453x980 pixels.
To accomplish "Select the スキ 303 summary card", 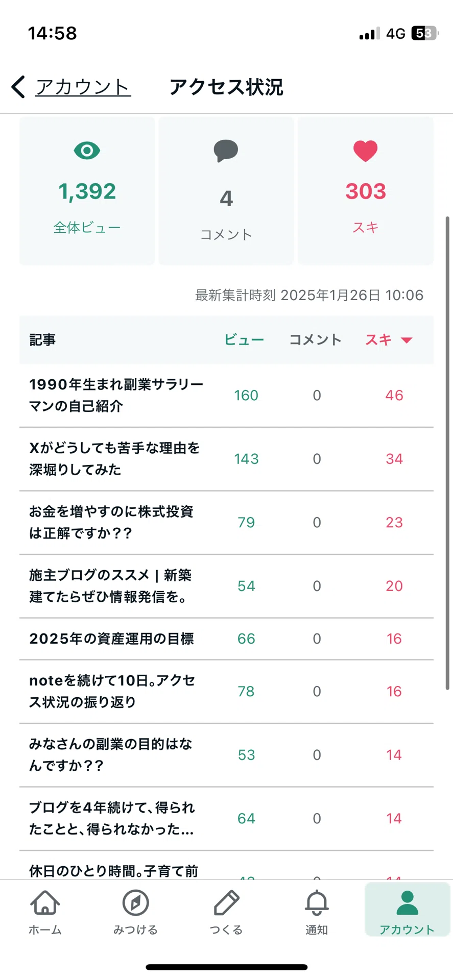I will point(366,191).
